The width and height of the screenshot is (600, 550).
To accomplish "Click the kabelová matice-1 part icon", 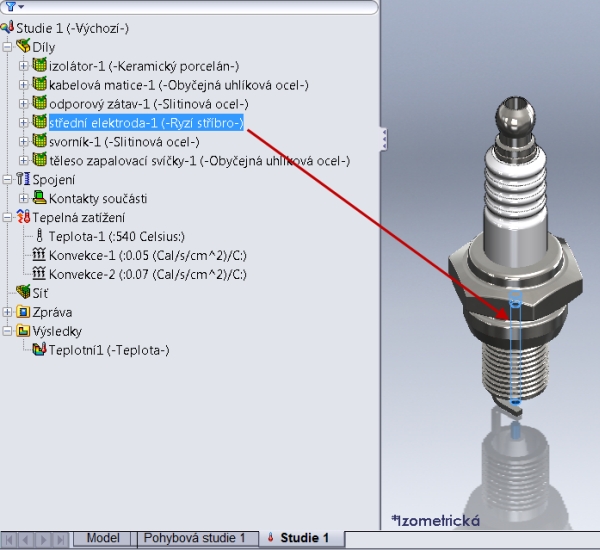I will pos(39,84).
